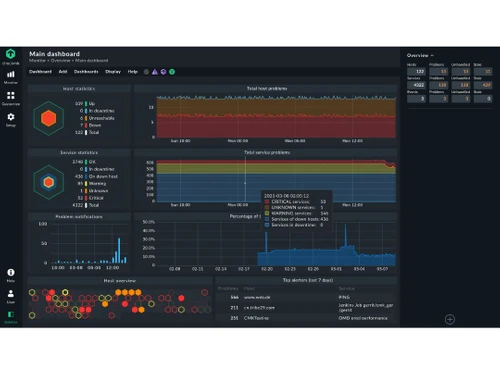
Task: Click the CMKTesting host in Top alerters
Action: click(x=256, y=318)
